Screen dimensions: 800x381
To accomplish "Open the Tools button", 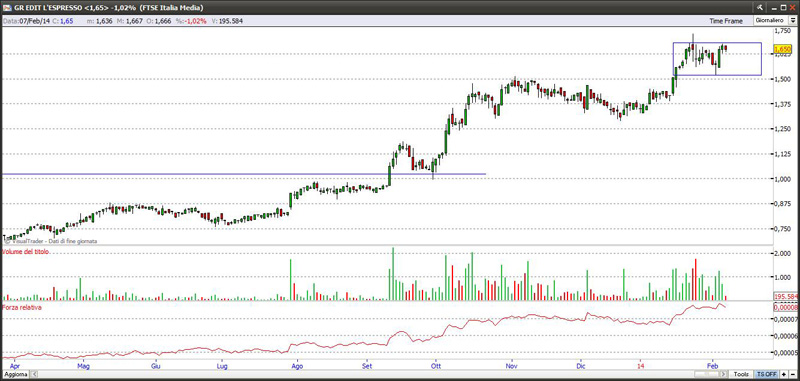I will (x=741, y=374).
